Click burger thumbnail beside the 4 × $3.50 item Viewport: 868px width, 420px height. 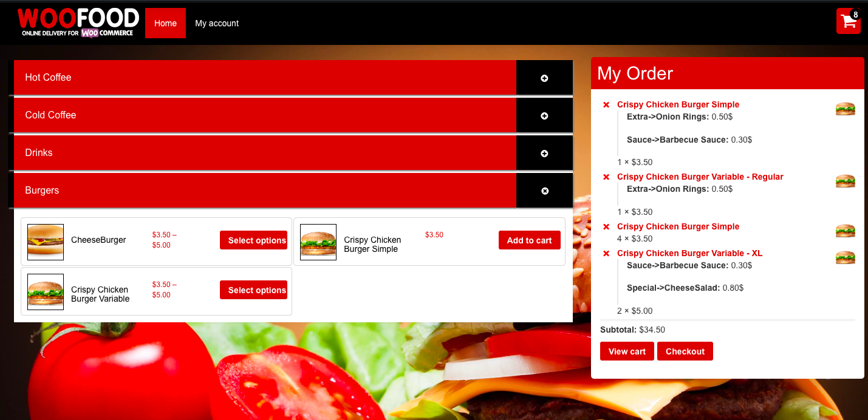coord(846,231)
